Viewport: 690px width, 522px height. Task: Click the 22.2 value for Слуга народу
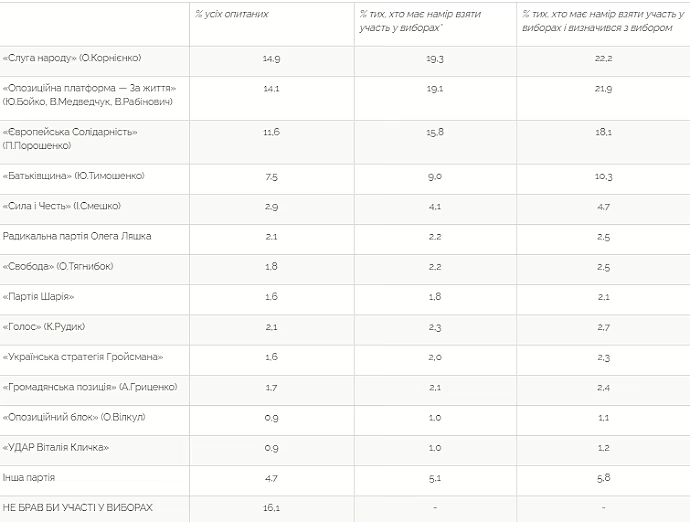tap(602, 59)
